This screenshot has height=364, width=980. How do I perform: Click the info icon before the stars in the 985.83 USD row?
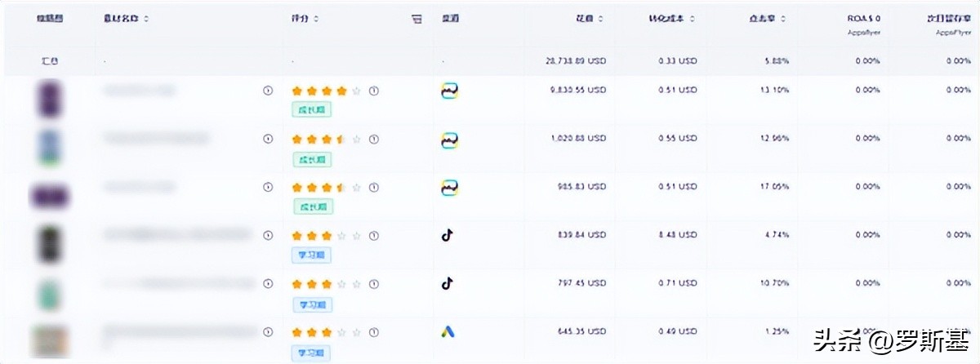click(x=268, y=187)
